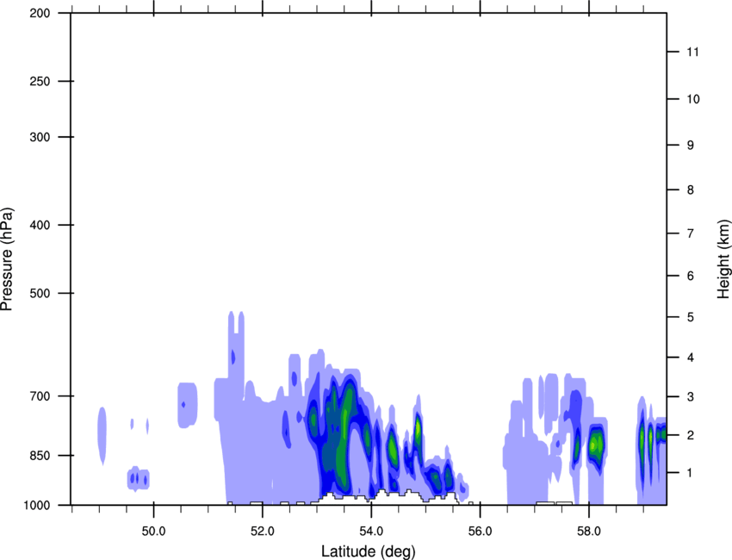
Task: Click the 2 km height label
Action: click(x=691, y=435)
